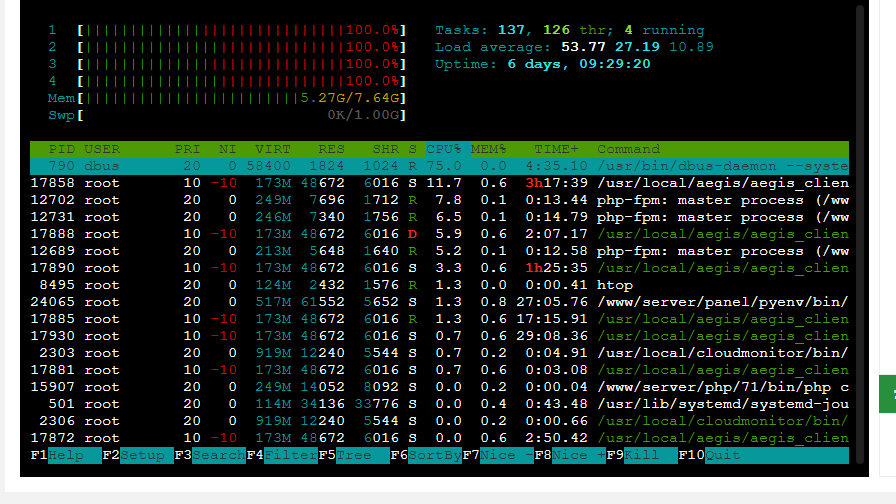Sort by the VIRT column header
Screen dimensions: 896x504
click(x=273, y=149)
